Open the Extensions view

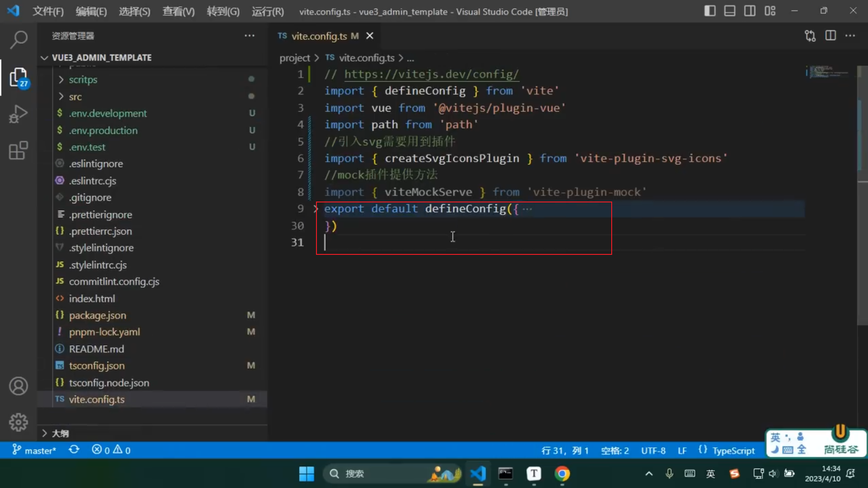[18, 151]
